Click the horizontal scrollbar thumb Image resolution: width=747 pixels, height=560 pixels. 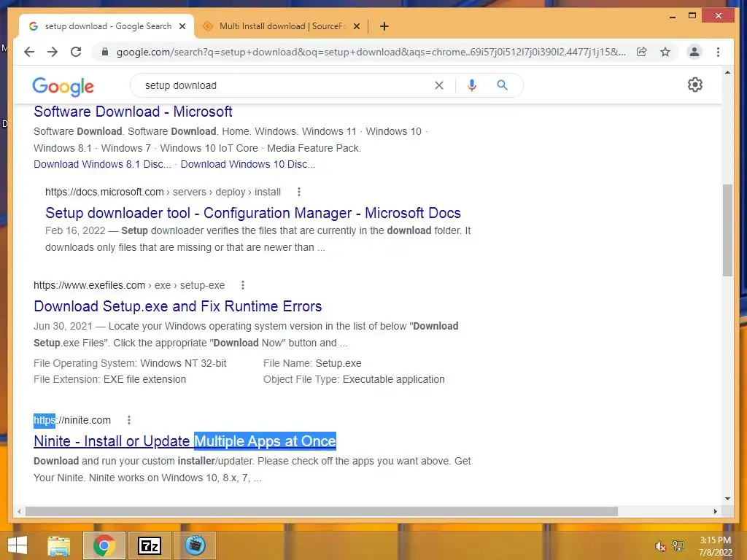point(322,511)
